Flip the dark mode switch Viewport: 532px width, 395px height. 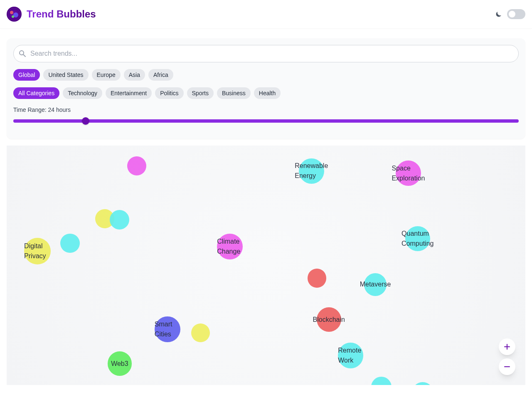tap(516, 14)
